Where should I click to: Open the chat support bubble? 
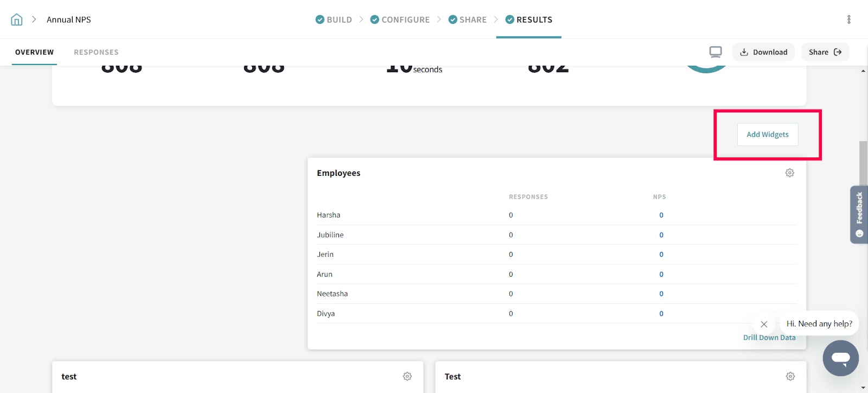coord(840,358)
